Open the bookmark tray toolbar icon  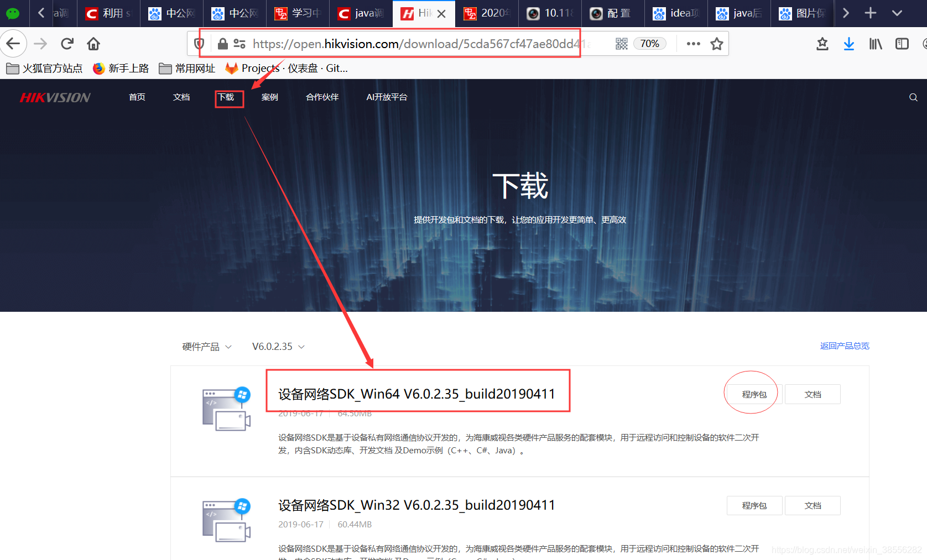click(822, 44)
